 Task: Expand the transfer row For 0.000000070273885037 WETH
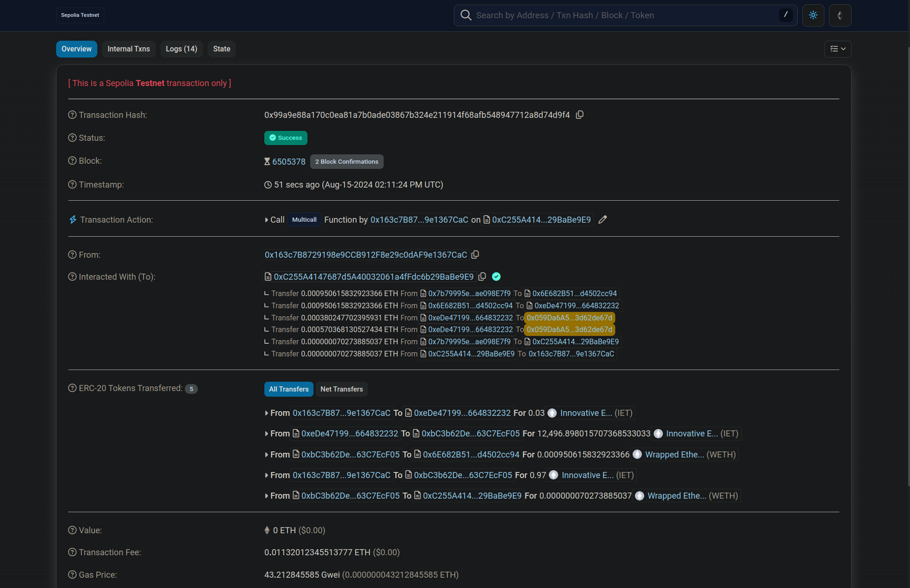pyautogui.click(x=267, y=496)
